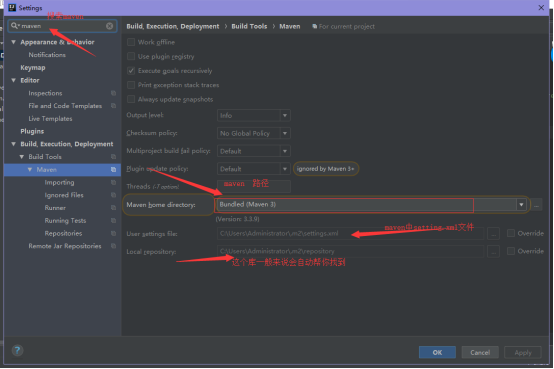Select Notifications in settings tree
Screen dimensions: 554x369
pos(47,55)
